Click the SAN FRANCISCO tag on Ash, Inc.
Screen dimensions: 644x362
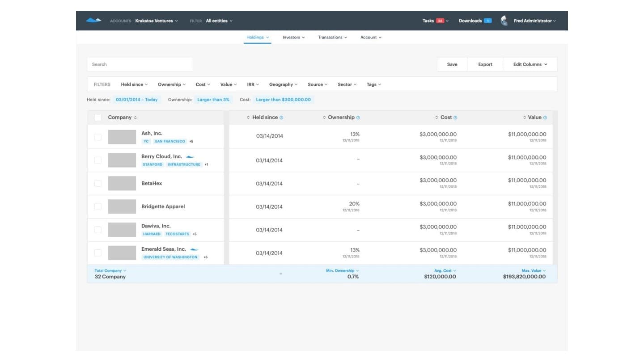169,141
